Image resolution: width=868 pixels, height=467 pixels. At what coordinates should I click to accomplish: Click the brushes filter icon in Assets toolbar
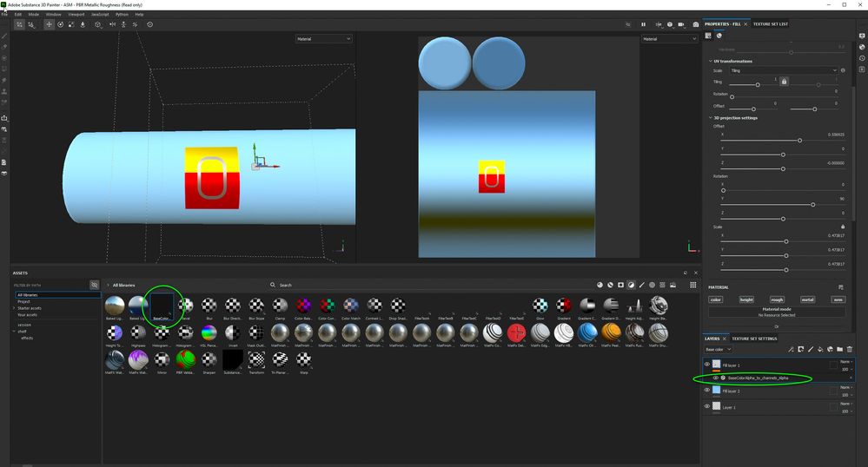[x=641, y=285]
